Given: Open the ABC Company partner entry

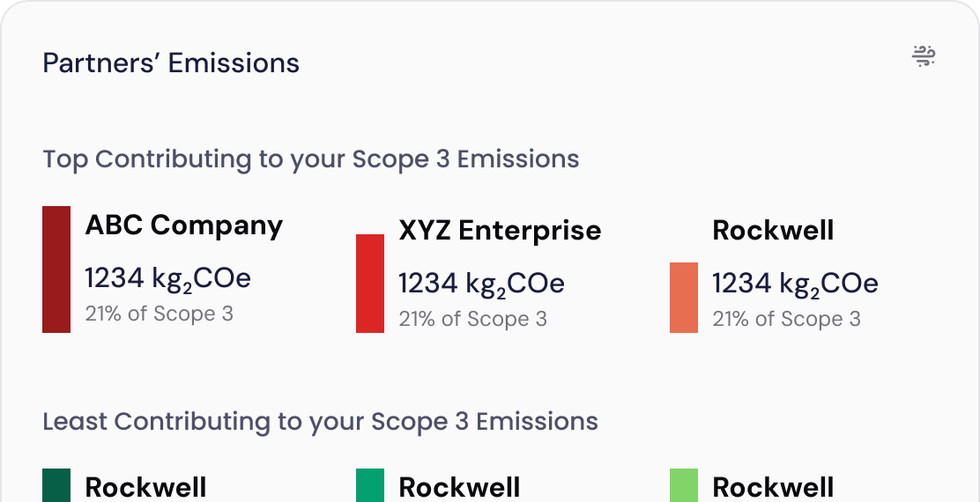Looking at the screenshot, I should tap(183, 225).
